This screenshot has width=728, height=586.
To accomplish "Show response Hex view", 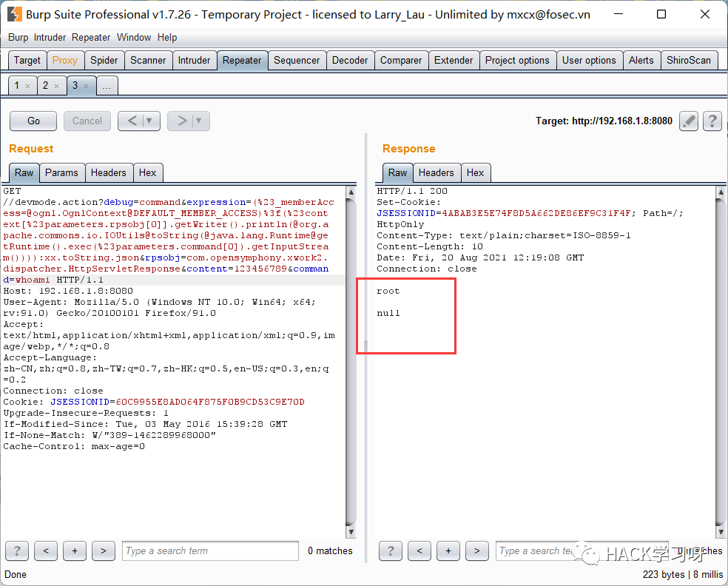I will pyautogui.click(x=476, y=172).
